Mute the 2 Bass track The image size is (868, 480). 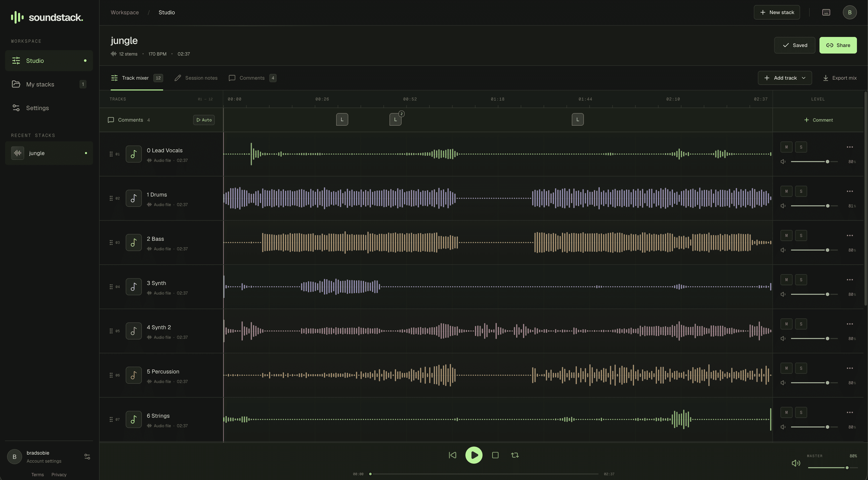787,235
